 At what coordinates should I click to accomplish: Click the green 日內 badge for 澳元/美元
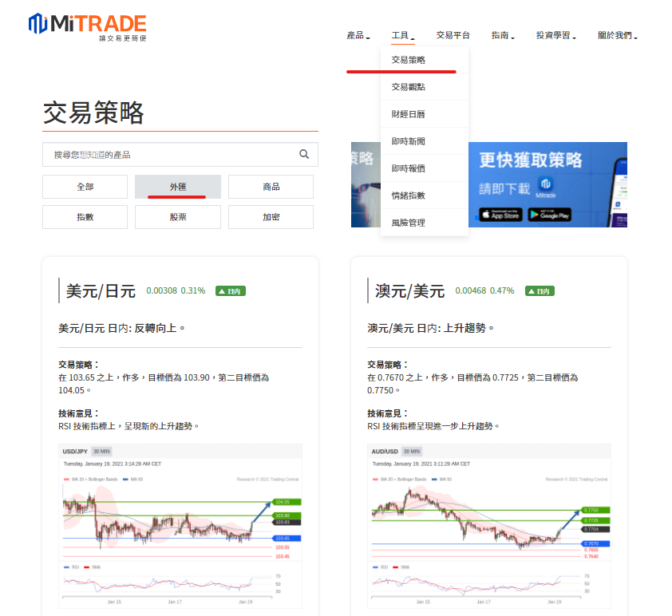[x=539, y=291]
